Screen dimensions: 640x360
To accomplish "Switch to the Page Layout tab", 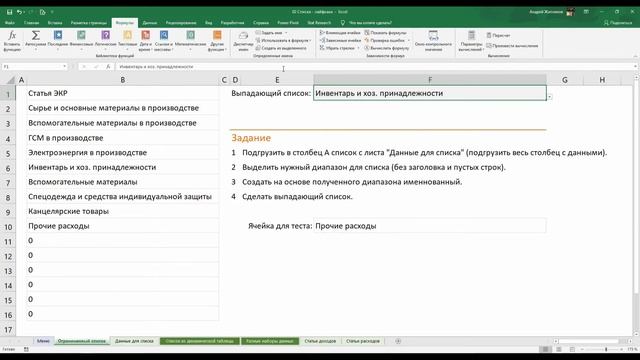I will tap(89, 23).
